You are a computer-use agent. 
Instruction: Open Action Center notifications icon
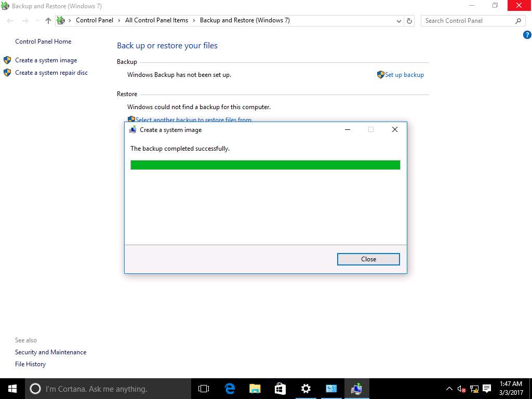point(487,389)
